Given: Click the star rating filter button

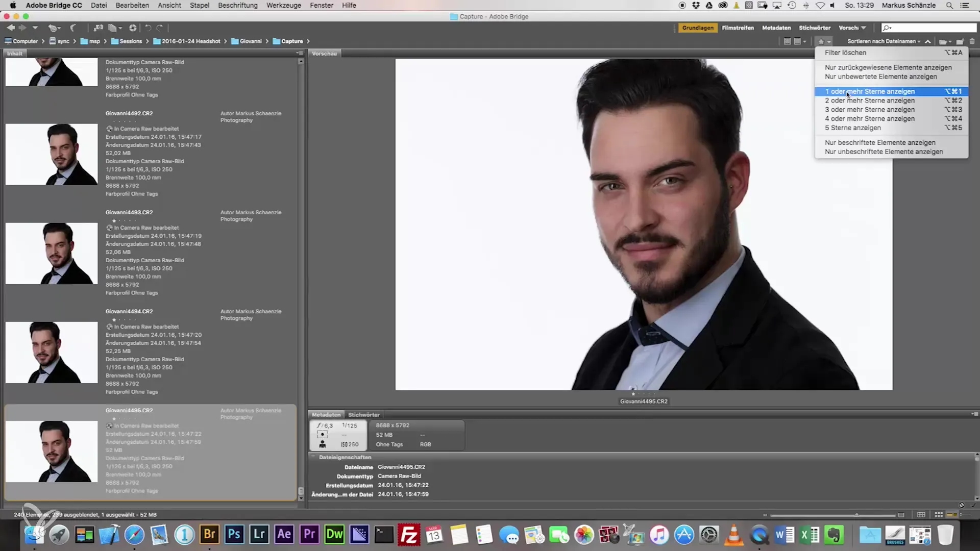Looking at the screenshot, I should pyautogui.click(x=824, y=41).
